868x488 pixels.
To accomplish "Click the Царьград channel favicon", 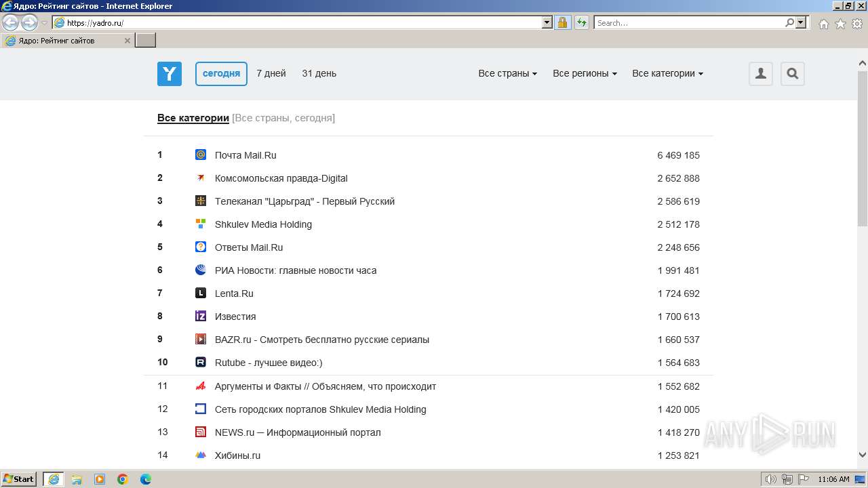I will pyautogui.click(x=201, y=201).
